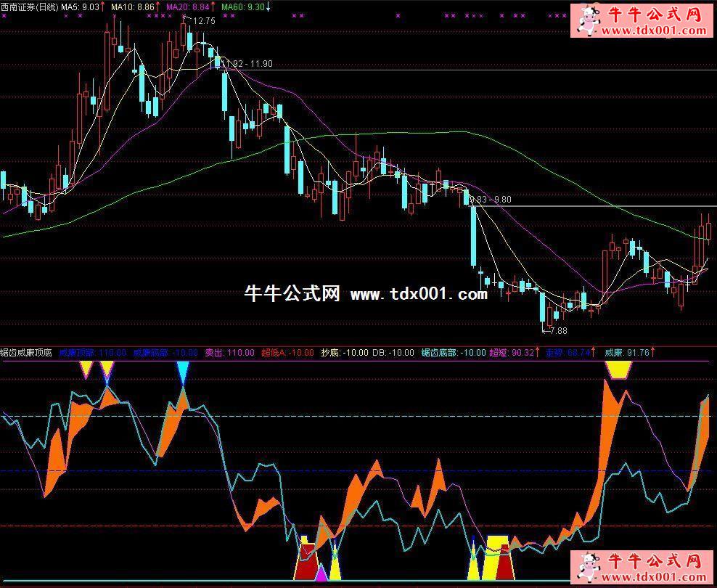The height and width of the screenshot is (588, 717).
Task: Select the MA10: 8.86 moving average label
Action: pyautogui.click(x=134, y=7)
